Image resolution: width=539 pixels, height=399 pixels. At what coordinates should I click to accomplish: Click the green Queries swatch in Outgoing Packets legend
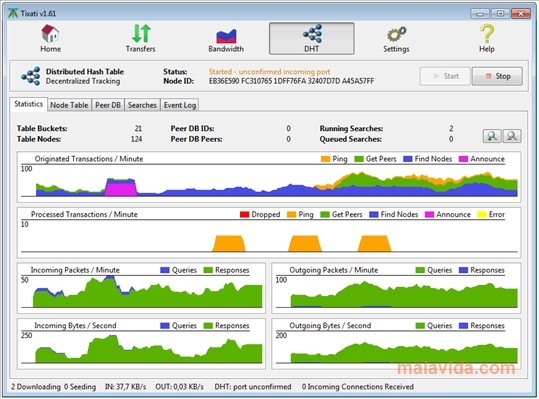pyautogui.click(x=420, y=270)
